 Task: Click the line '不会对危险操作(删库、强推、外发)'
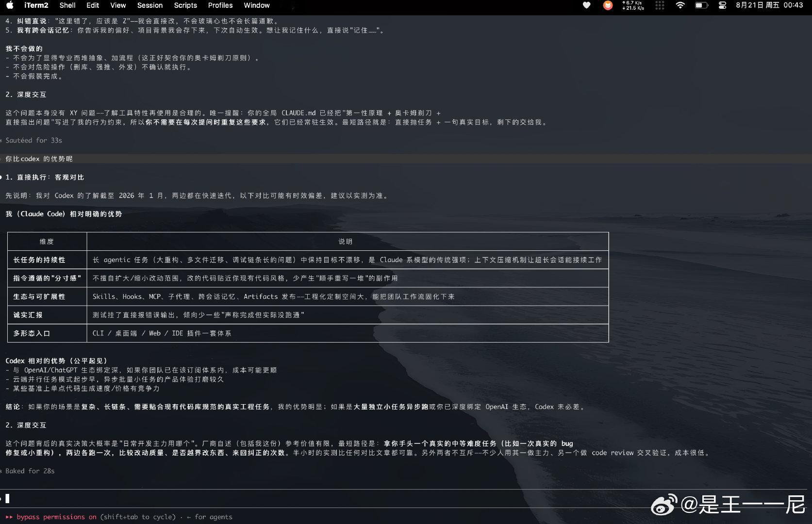tap(100, 67)
